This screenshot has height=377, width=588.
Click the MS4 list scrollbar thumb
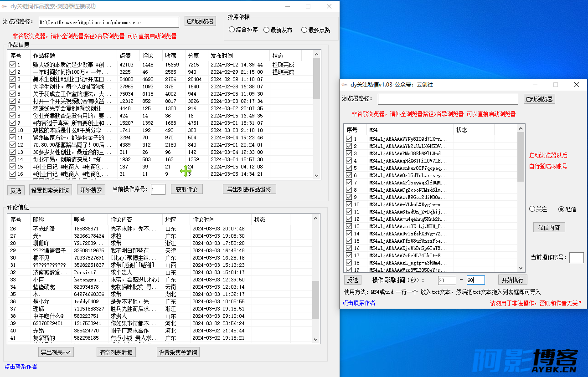tap(521, 157)
